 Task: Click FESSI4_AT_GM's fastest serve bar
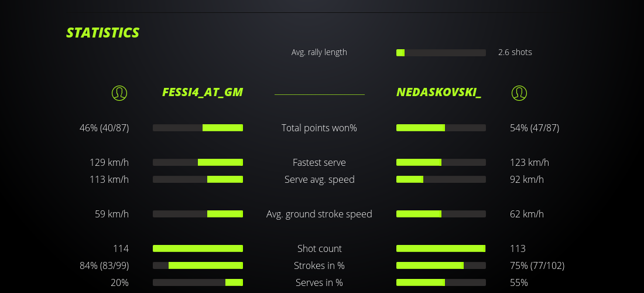[x=198, y=162]
